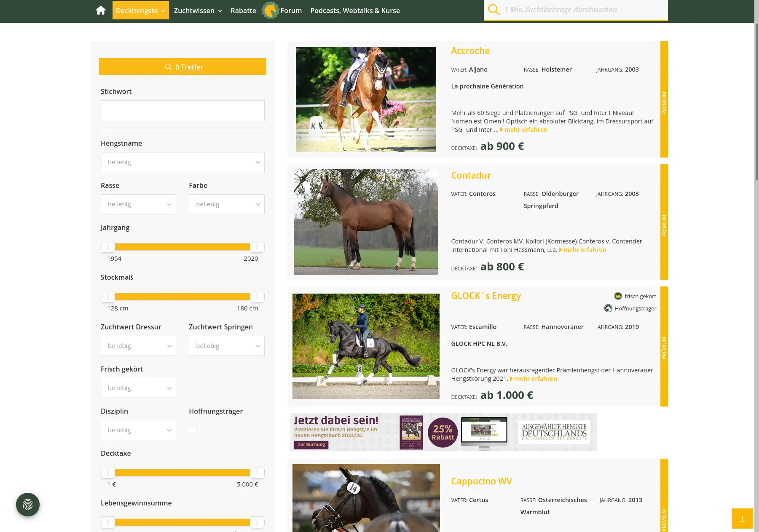This screenshot has height=532, width=759.
Task: Expand the Rasse dropdown
Action: click(x=138, y=204)
